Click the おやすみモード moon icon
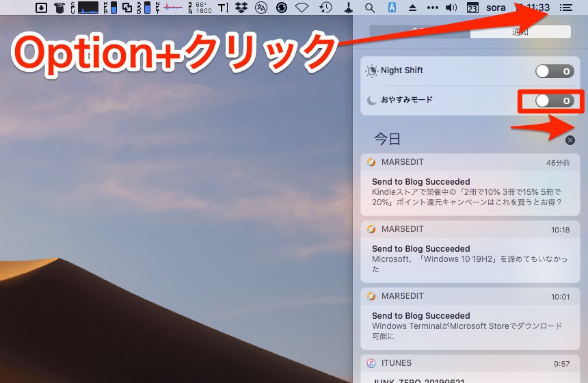 click(371, 100)
